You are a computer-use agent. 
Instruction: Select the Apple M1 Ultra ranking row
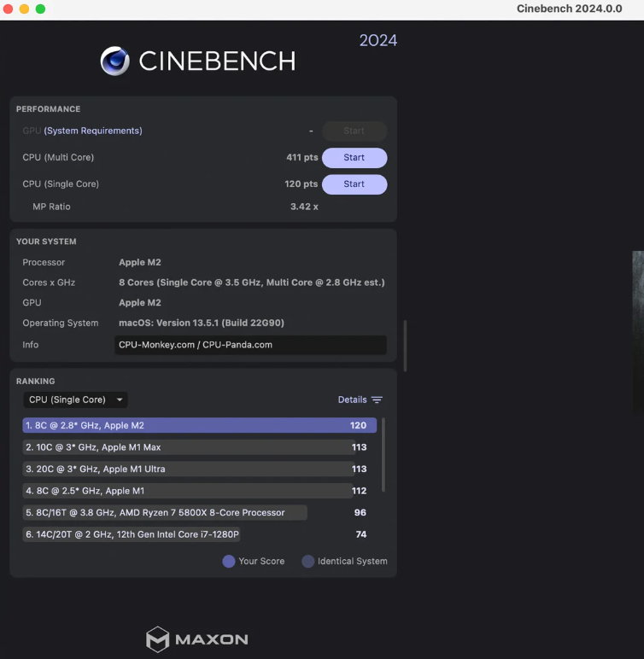[188, 469]
